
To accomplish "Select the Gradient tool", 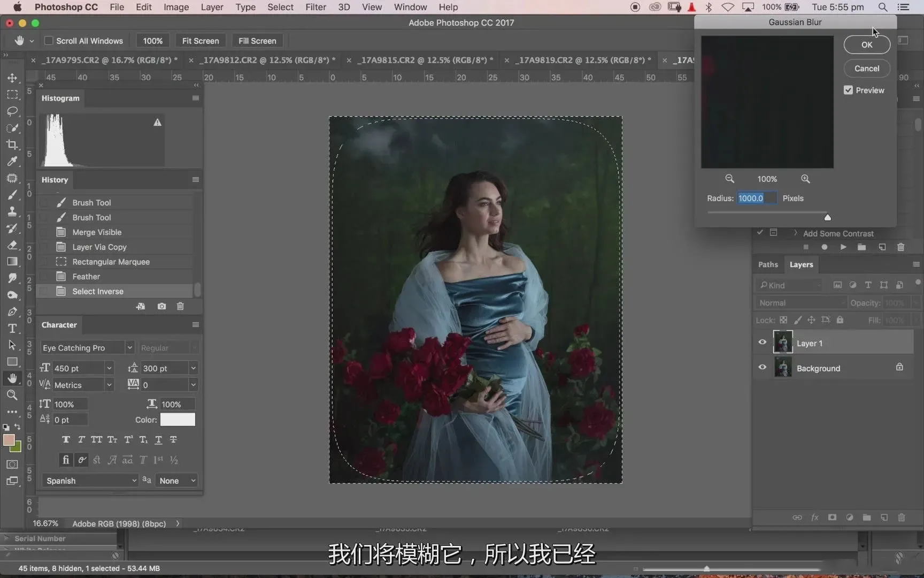I will pyautogui.click(x=12, y=262).
